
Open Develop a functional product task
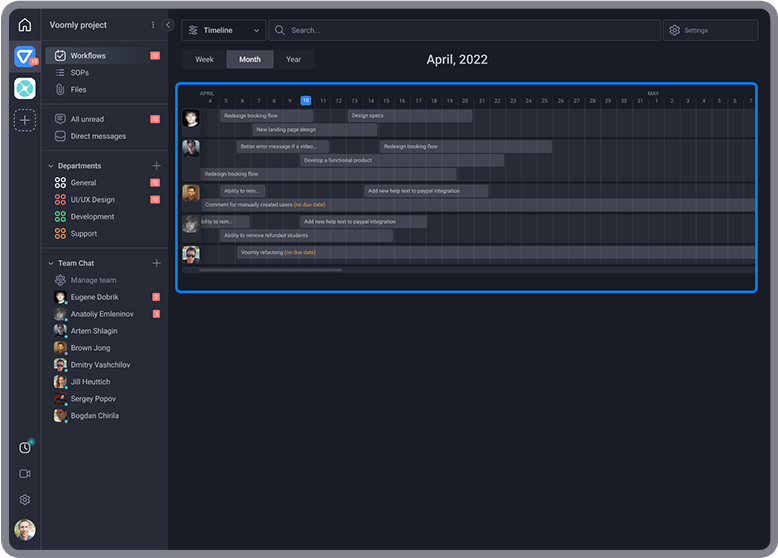click(x=402, y=160)
